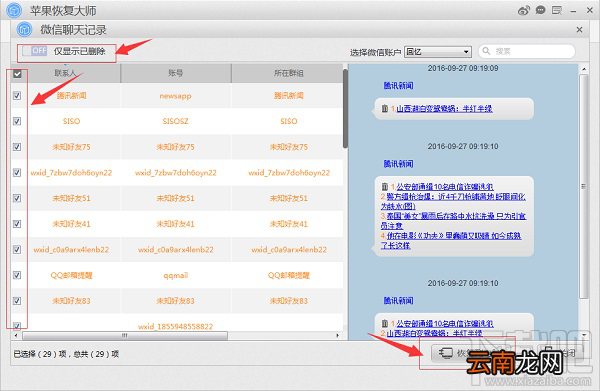The image size is (600, 391).
Task: Select contact name 未知好友75 in 联系人 column
Action: tap(72, 147)
